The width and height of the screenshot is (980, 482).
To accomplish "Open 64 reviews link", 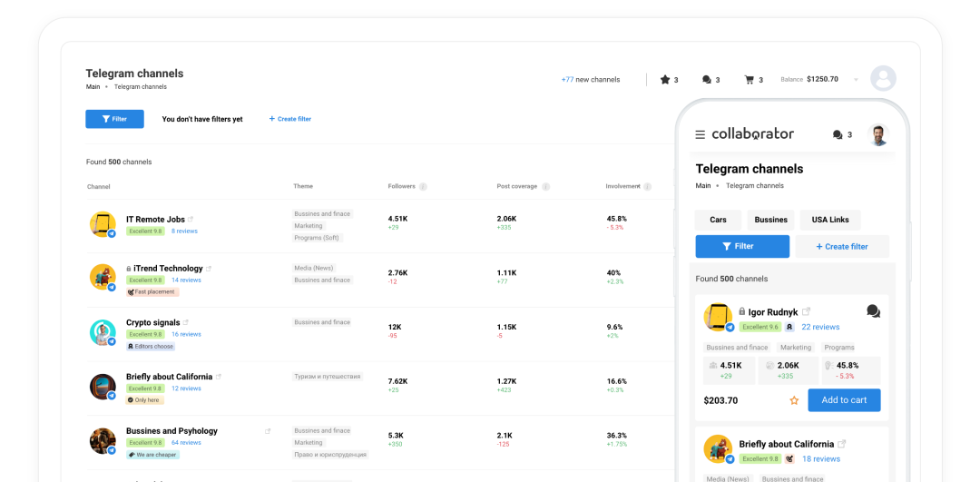I will pyautogui.click(x=186, y=443).
